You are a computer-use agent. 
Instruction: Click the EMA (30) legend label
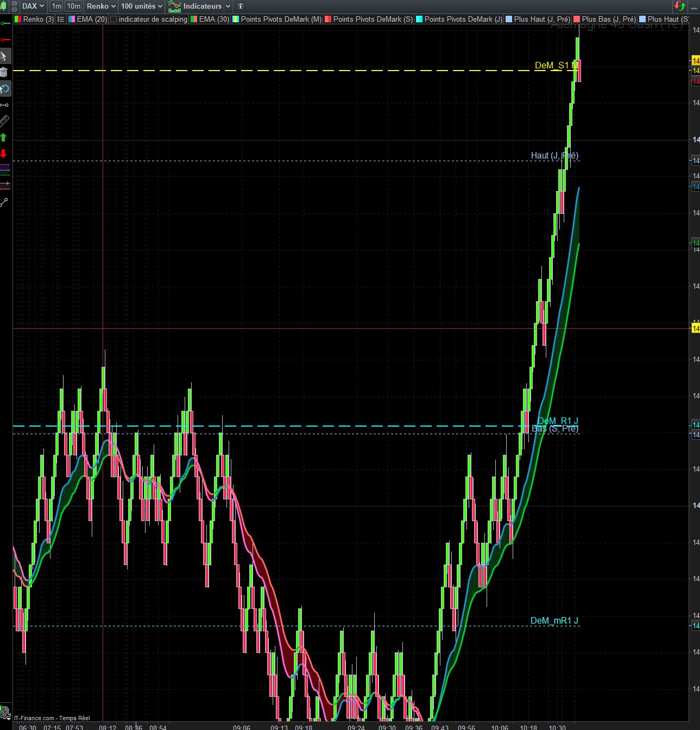tap(214, 19)
